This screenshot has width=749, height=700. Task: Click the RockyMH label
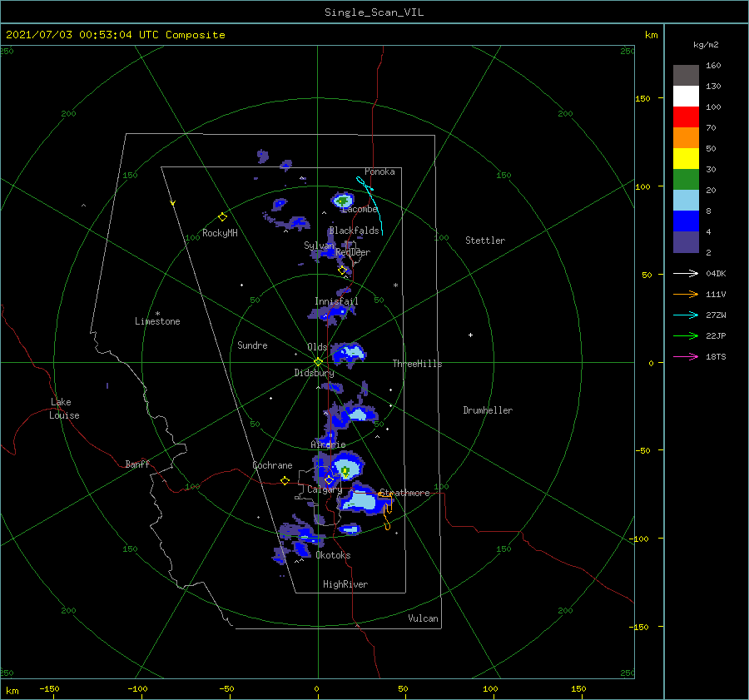pyautogui.click(x=220, y=233)
